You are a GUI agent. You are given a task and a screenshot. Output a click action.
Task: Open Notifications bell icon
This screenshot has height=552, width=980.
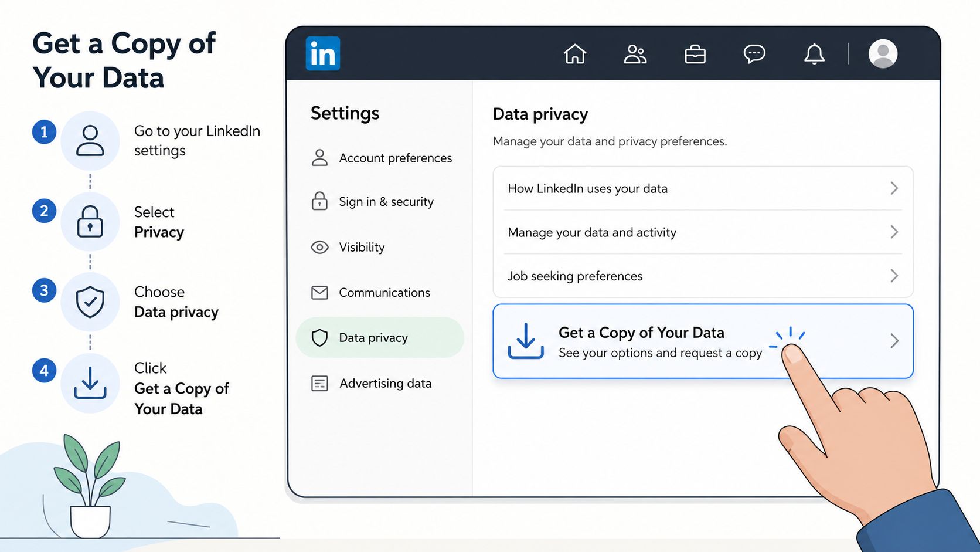pos(814,54)
